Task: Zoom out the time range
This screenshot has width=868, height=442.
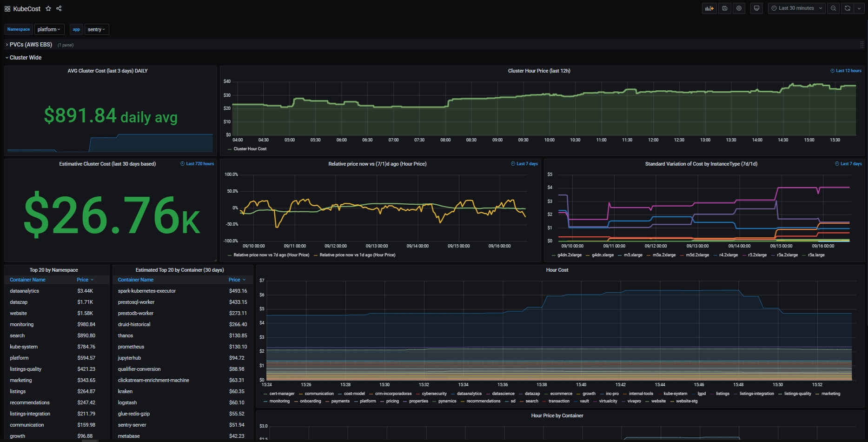Action: pos(833,8)
